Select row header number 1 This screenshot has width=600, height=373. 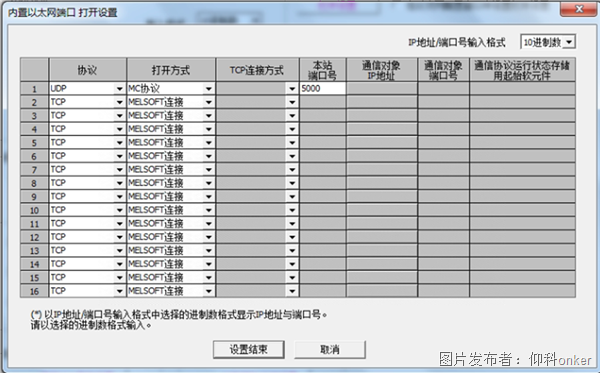coord(34,89)
